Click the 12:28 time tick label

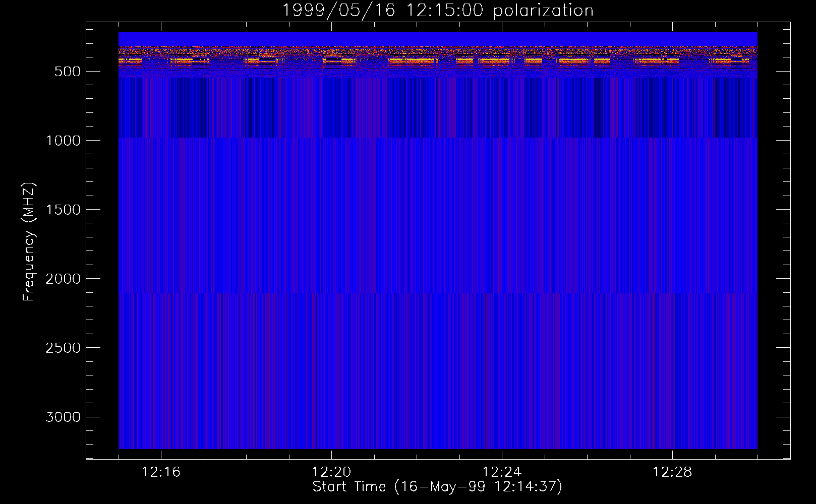click(x=672, y=472)
